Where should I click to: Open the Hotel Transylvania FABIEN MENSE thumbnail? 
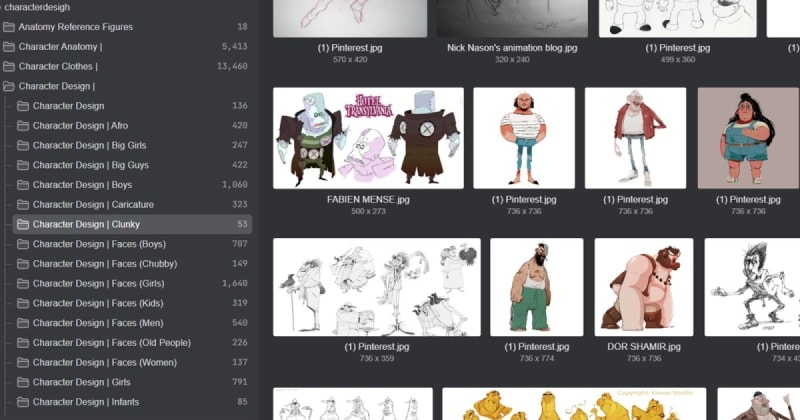pos(368,137)
